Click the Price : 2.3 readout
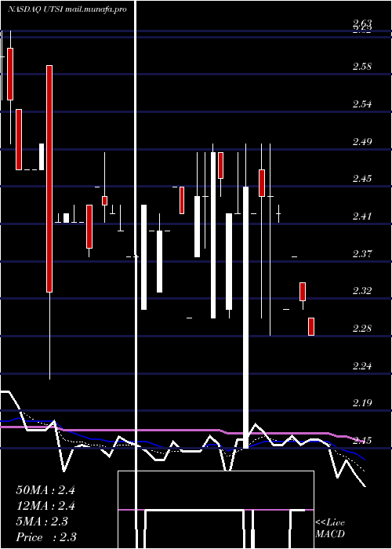 [46, 537]
